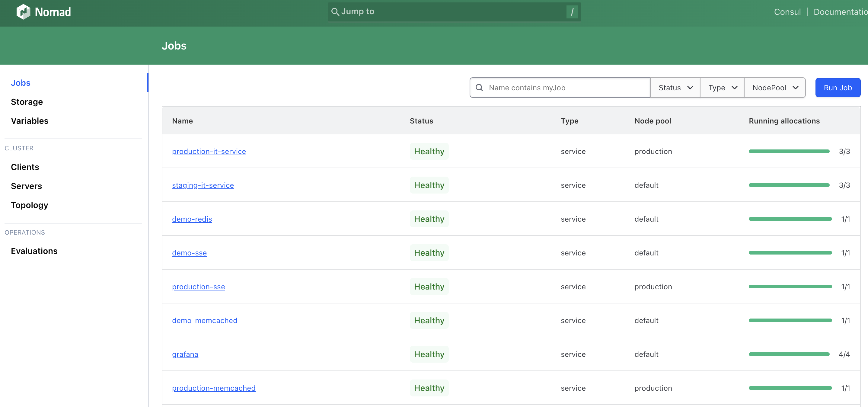Click the Healthy status badge for demo-sse

[x=429, y=253]
